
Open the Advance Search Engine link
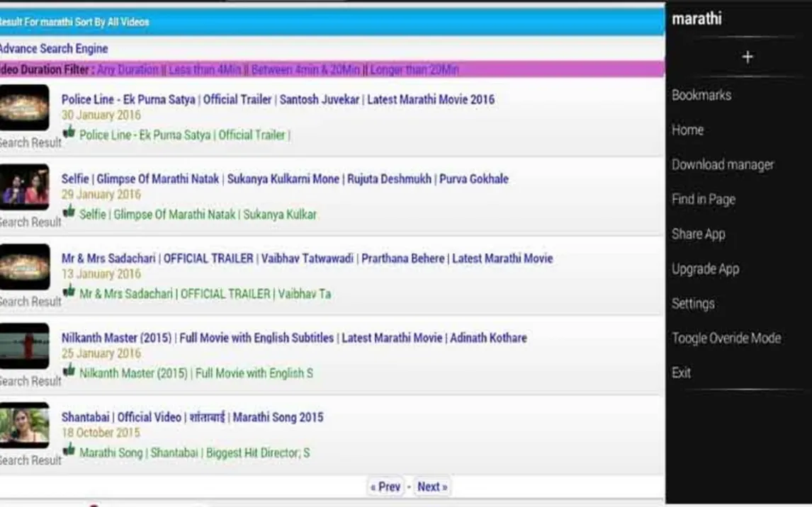point(53,49)
